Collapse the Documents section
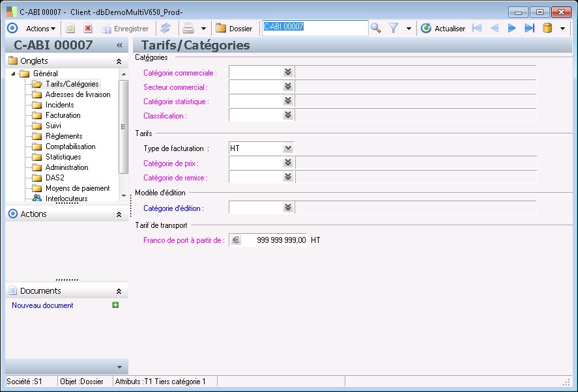Screen dimensions: 578x392 [119, 291]
